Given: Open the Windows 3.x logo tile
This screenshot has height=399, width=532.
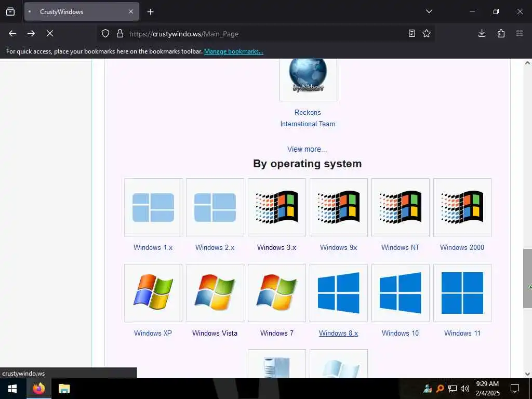Looking at the screenshot, I should click(x=277, y=207).
